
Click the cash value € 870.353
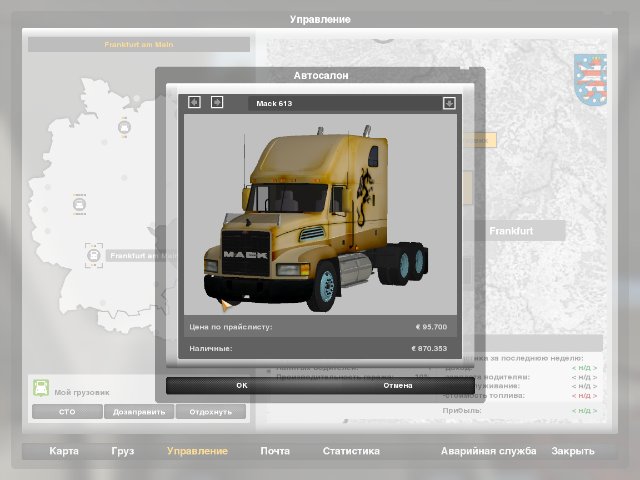click(x=429, y=349)
